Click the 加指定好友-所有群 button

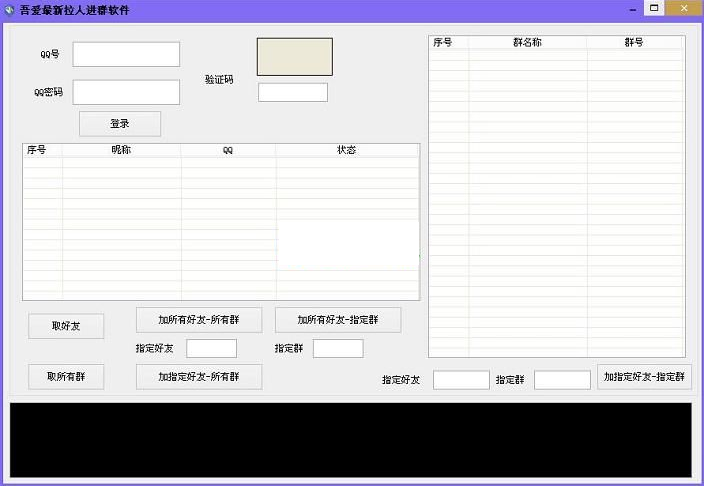(x=199, y=377)
